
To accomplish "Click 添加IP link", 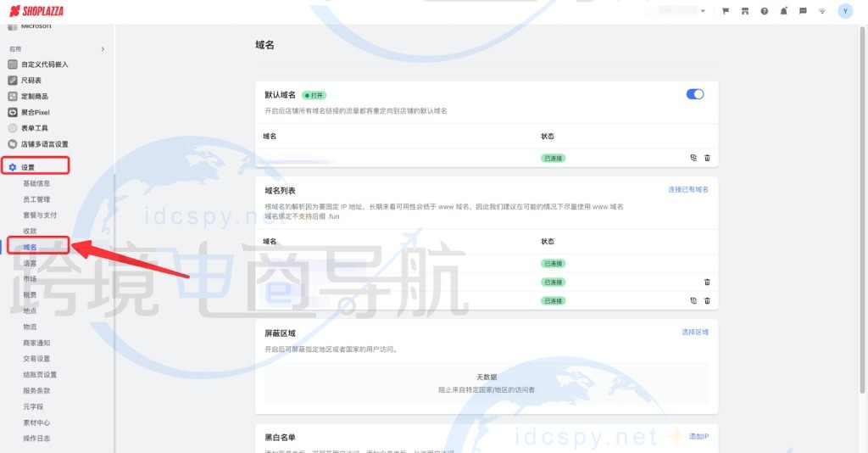I will 698,436.
